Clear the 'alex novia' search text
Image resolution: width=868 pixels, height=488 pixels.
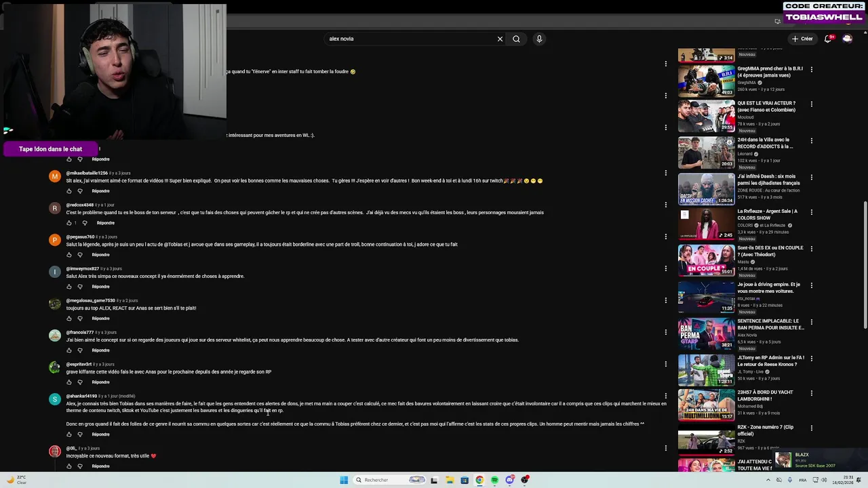coord(500,39)
